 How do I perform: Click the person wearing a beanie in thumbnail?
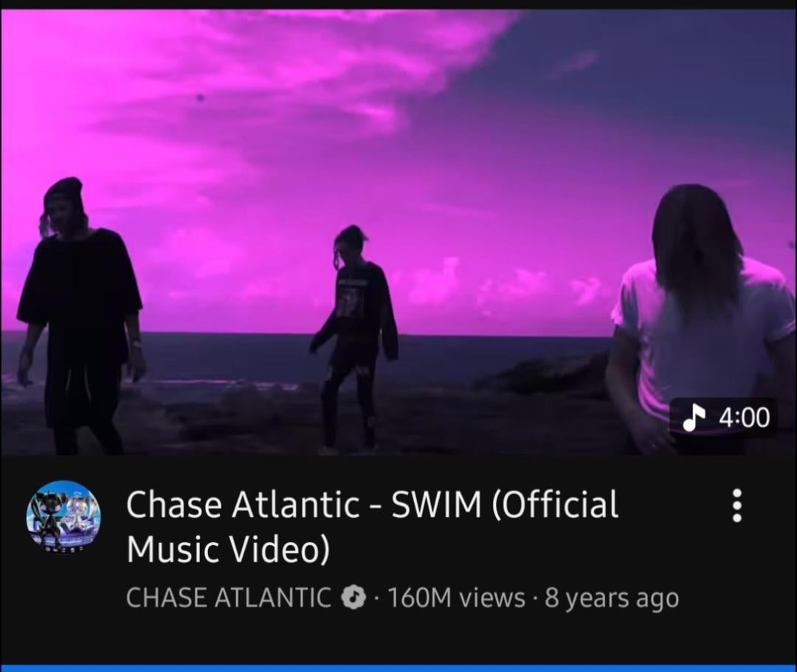[80, 315]
